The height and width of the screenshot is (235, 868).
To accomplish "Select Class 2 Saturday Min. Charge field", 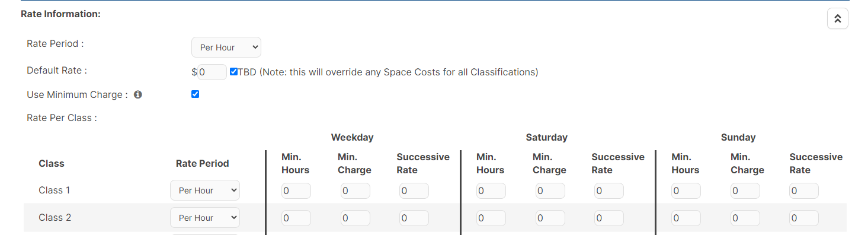I will click(x=550, y=218).
